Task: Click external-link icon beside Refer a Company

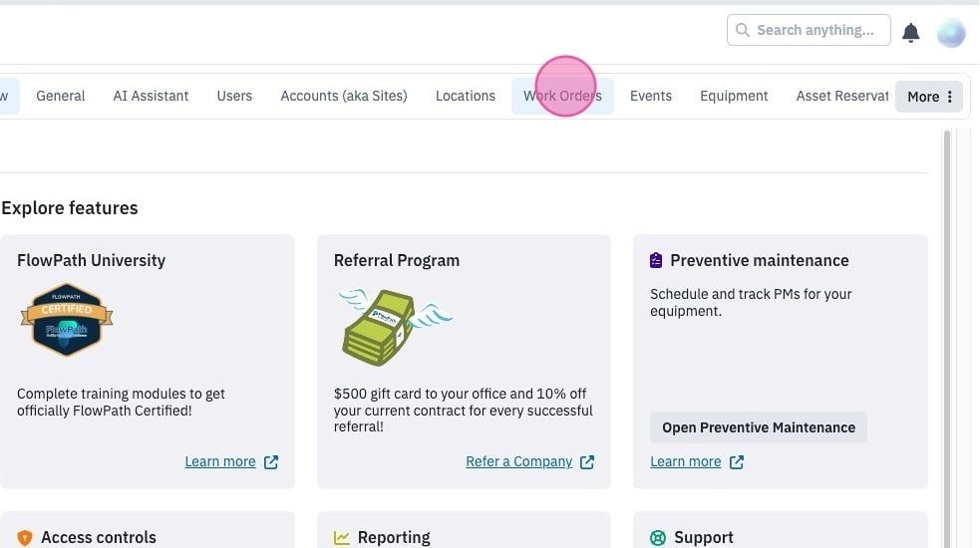Action: [x=587, y=461]
